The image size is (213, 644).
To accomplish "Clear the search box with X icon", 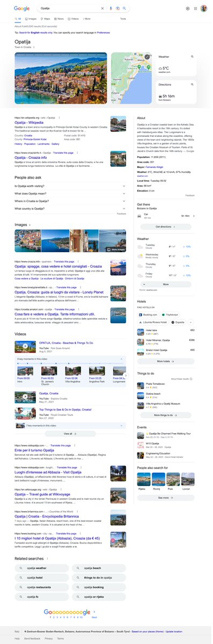I will [x=103, y=9].
